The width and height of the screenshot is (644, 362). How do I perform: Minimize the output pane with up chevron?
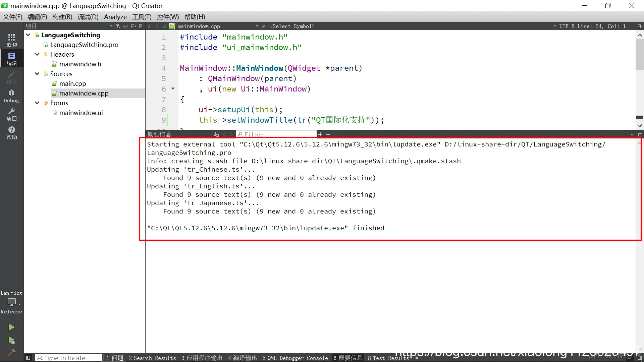click(x=632, y=134)
